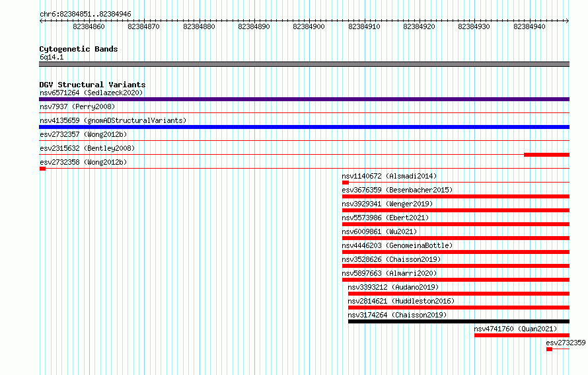The image size is (588, 375).
Task: Select the red bar under nsv3528626 Chaisson2019
Action: 456,266
